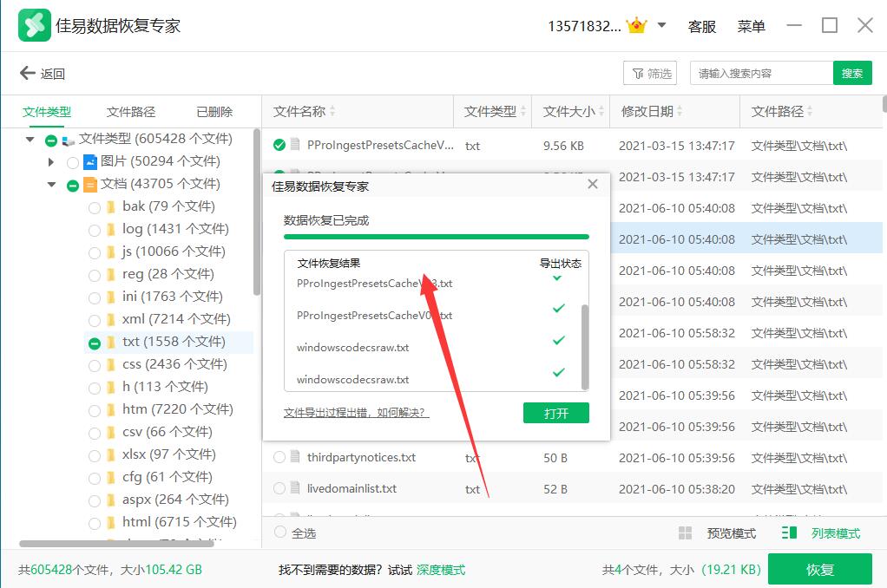Open the export error help link

[x=356, y=413]
